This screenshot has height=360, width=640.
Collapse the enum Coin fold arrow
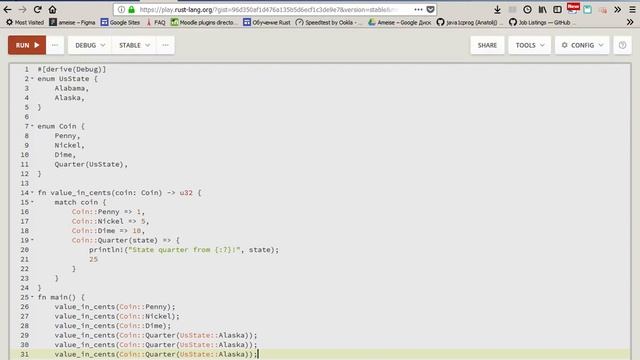coord(33,126)
